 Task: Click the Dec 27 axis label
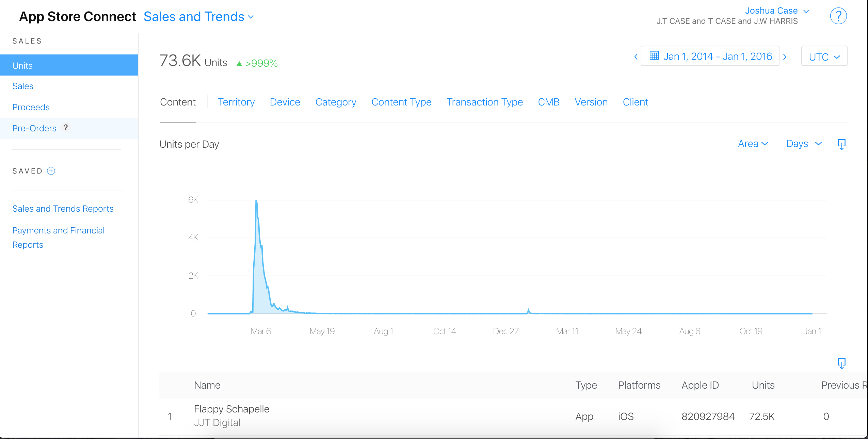click(x=506, y=331)
